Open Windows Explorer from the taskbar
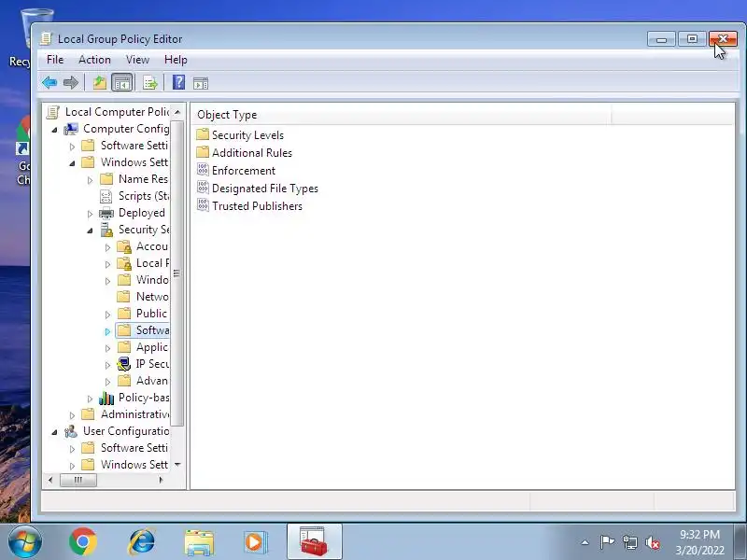 point(199,542)
